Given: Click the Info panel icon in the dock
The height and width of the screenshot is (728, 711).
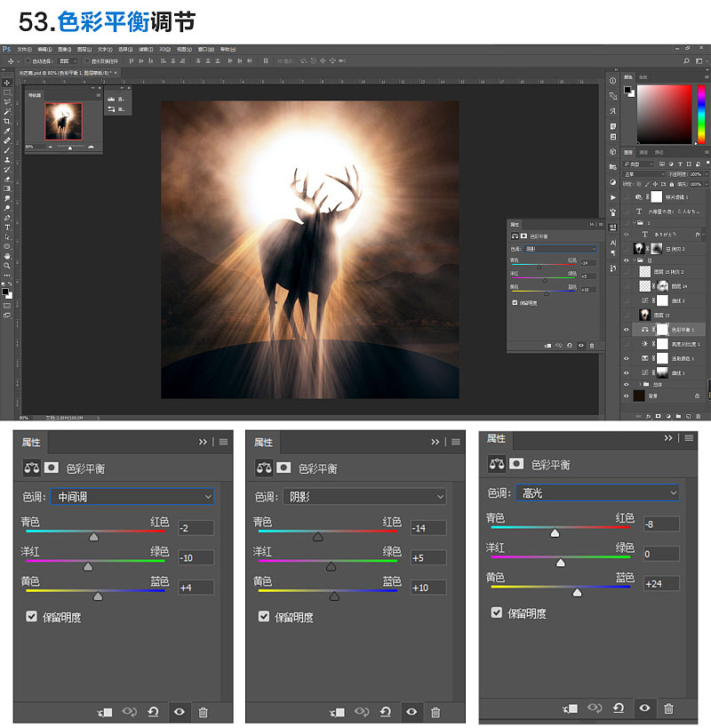Looking at the screenshot, I should pyautogui.click(x=612, y=80).
